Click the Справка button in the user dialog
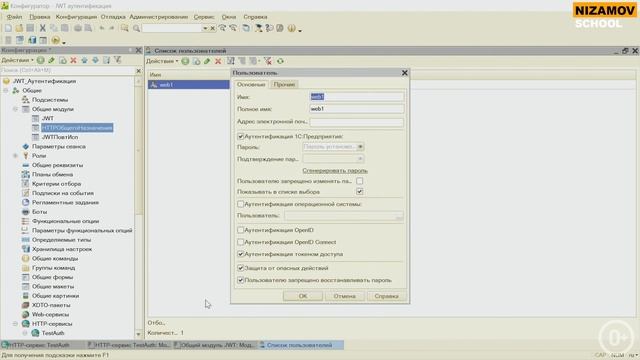The image size is (640, 360). click(x=386, y=296)
